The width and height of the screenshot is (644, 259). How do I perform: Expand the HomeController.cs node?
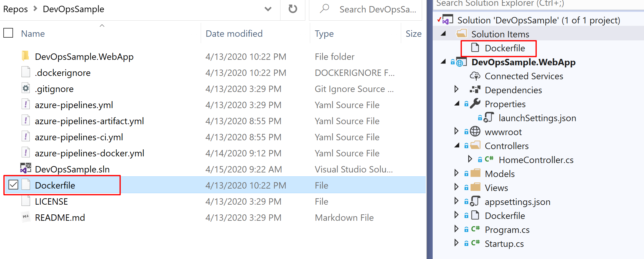point(470,159)
